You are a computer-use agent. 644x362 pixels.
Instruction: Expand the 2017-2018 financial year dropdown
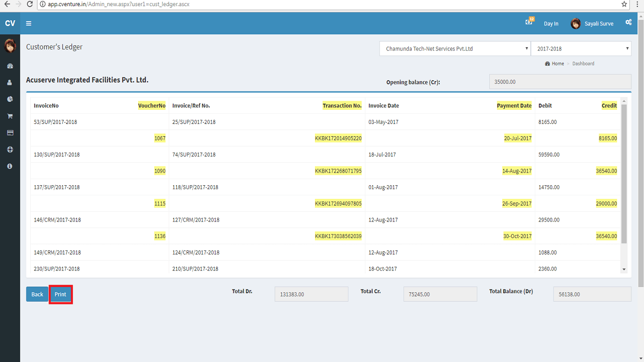tap(581, 48)
